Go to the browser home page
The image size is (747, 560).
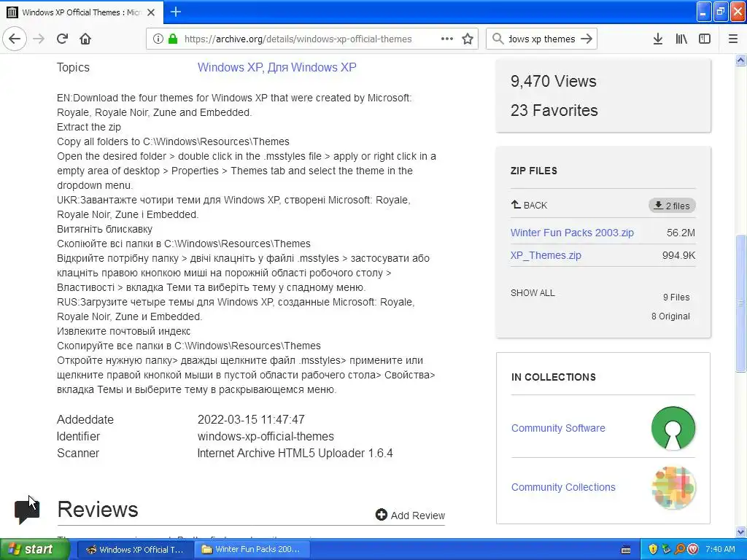pos(85,39)
